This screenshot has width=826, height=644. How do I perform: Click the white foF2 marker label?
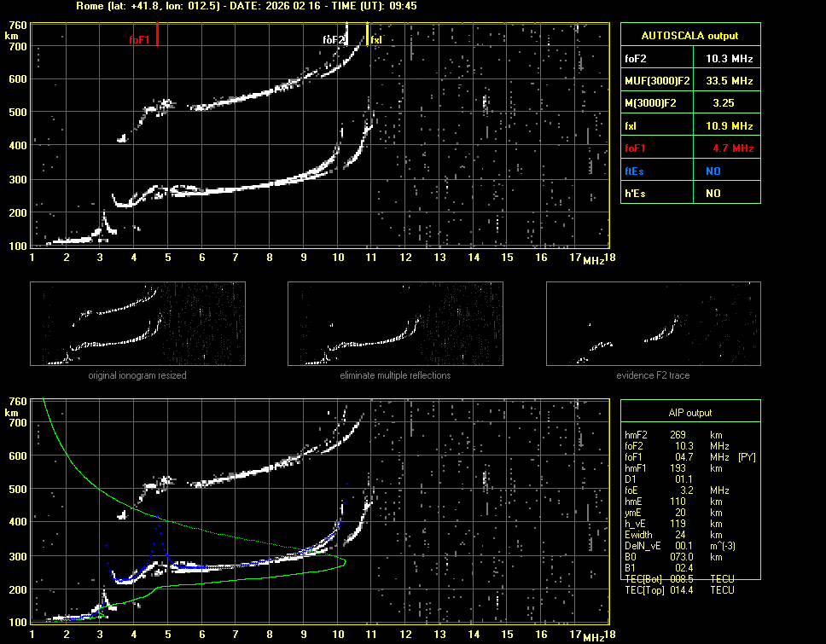coord(334,39)
